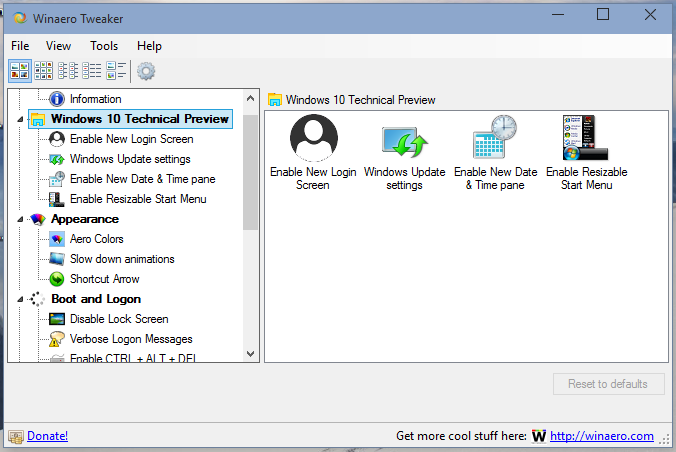Select Enable New Login Screen in tree
This screenshot has width=676, height=452.
click(131, 139)
